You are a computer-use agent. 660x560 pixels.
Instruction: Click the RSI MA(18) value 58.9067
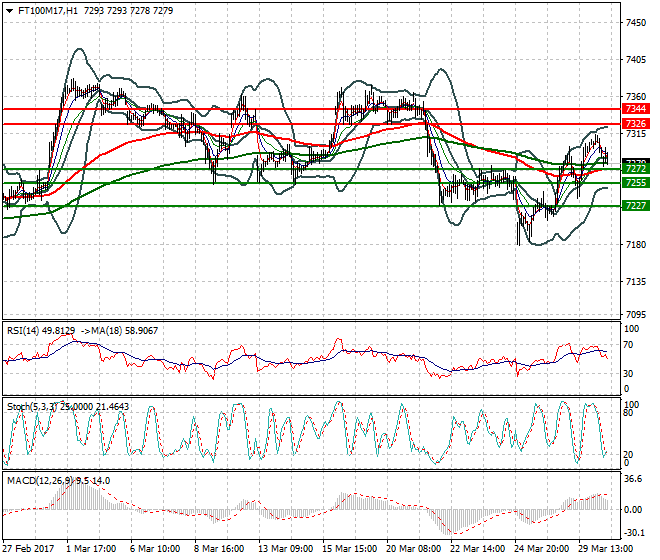coord(141,331)
